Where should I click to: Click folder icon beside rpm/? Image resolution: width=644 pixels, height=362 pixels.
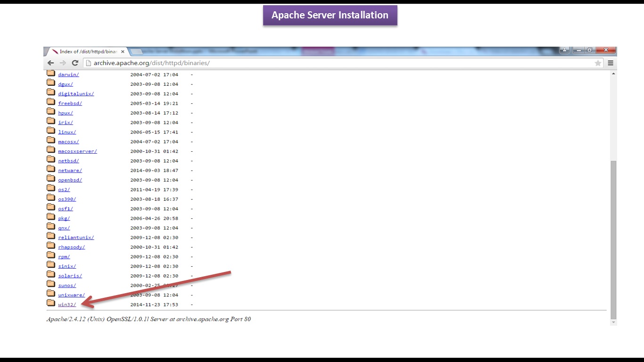click(51, 255)
